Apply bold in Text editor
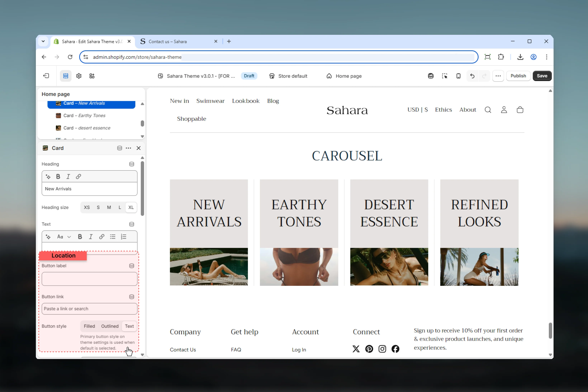Image resolution: width=588 pixels, height=392 pixels. pyautogui.click(x=80, y=237)
